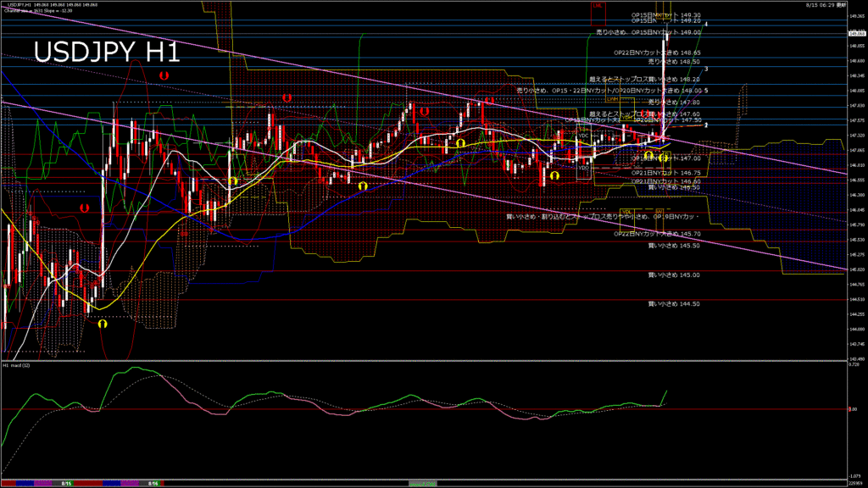Viewport: 868px width, 488px height.
Task: Click fan line end label 3
Action: 707,69
